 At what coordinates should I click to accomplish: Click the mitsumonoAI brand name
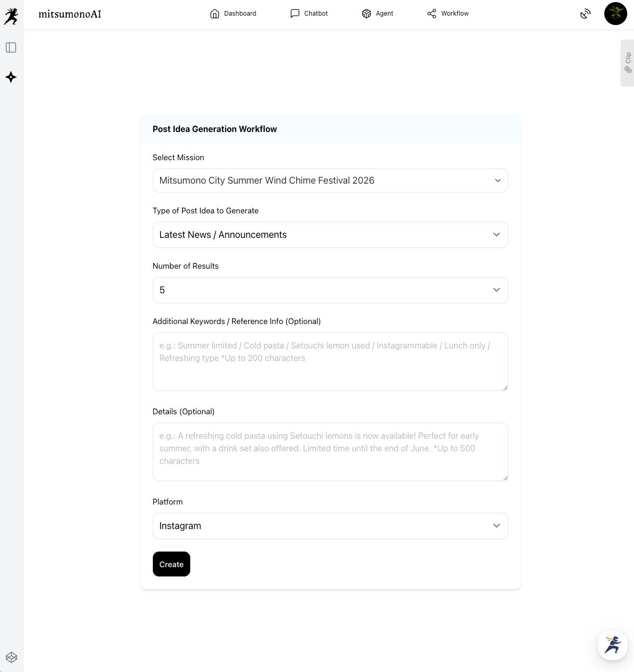(x=70, y=14)
